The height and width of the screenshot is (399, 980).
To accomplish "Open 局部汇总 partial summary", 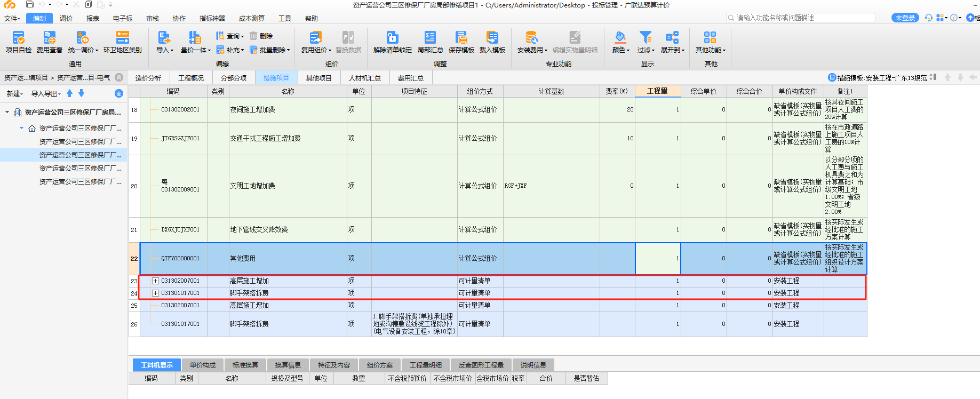I will 430,42.
